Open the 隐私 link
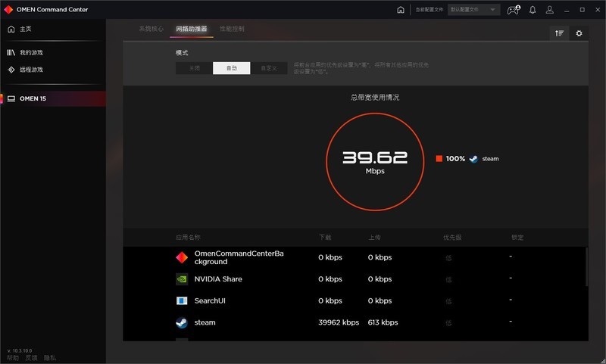606x364 pixels. coord(50,358)
